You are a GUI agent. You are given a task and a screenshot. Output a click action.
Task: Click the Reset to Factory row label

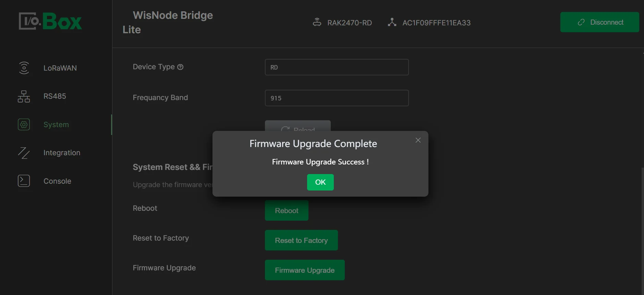point(161,238)
